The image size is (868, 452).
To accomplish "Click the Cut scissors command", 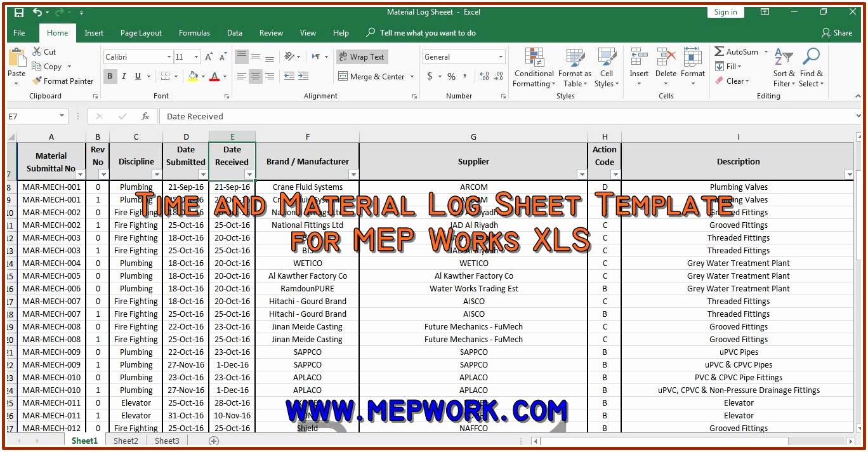I will (44, 52).
